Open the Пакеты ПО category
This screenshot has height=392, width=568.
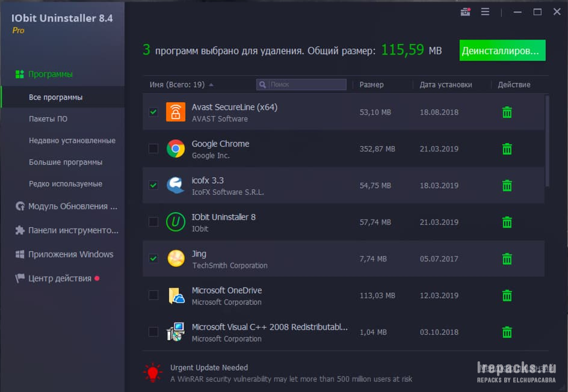48,119
